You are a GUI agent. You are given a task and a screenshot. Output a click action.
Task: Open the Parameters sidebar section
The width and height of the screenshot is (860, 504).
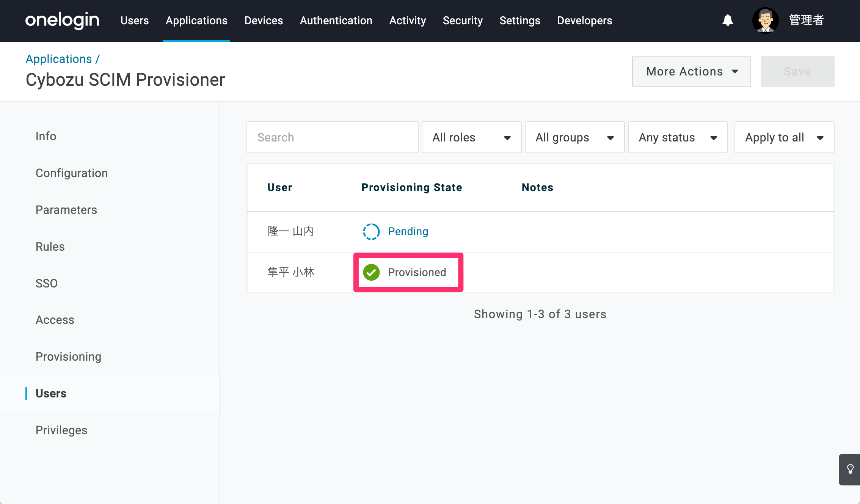click(66, 210)
